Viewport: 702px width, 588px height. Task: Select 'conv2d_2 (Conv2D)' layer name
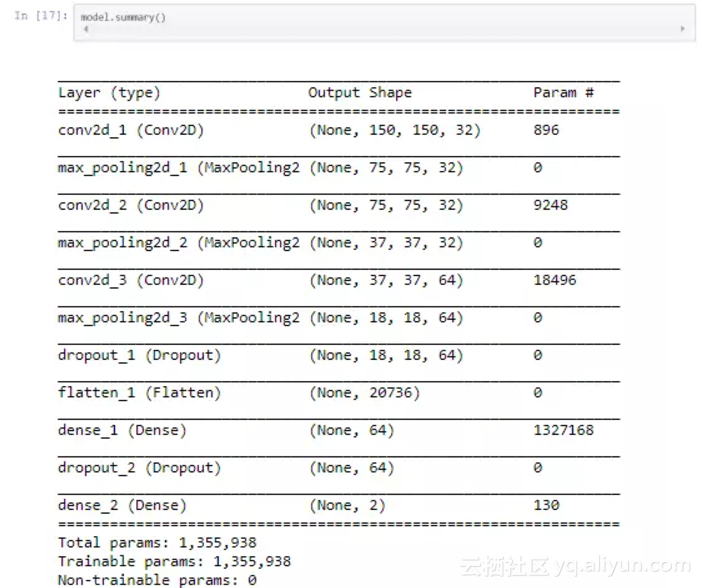pos(131,206)
